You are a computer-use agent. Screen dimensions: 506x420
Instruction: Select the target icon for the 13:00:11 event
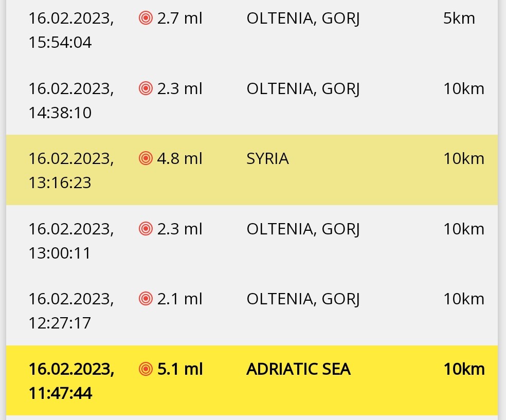pos(146,228)
